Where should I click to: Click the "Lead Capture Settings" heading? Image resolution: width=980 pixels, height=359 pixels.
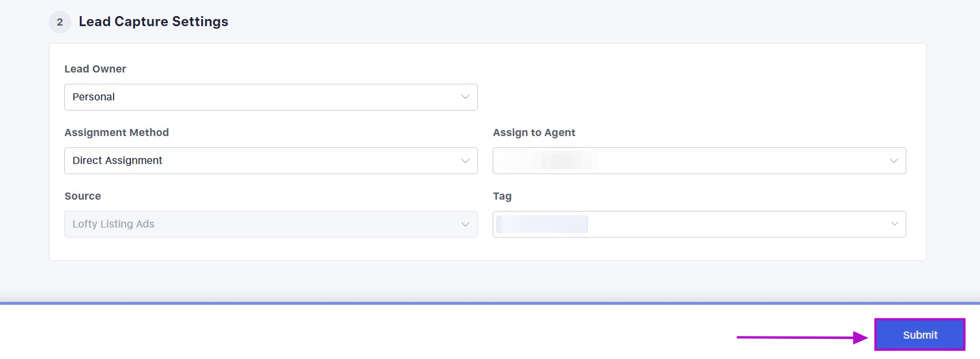coord(154,22)
